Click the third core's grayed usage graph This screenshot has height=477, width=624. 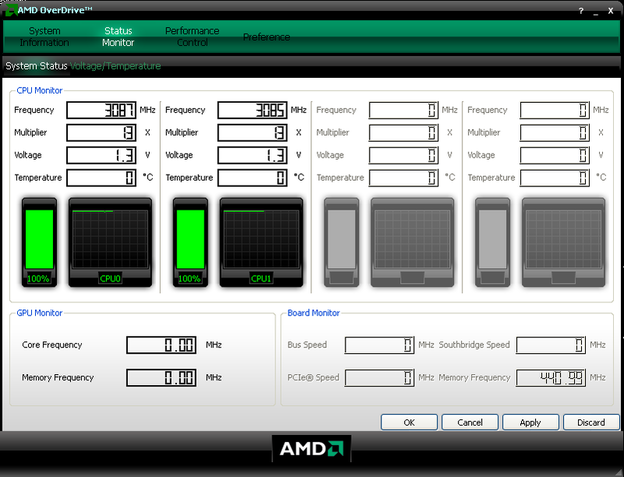click(x=412, y=242)
